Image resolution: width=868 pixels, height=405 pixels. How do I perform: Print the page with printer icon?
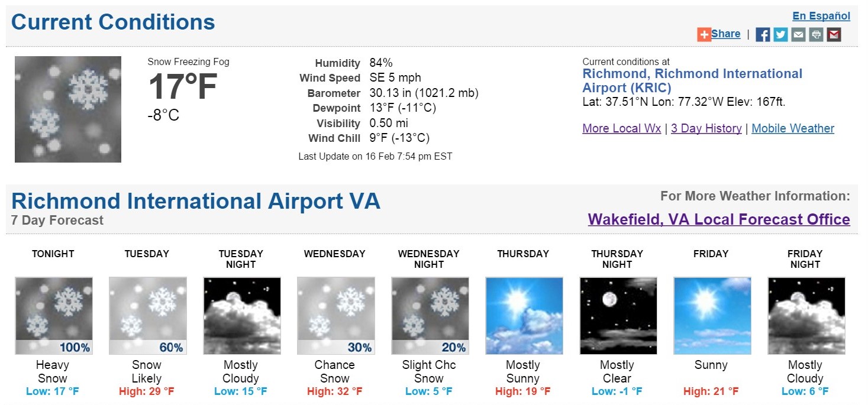(x=816, y=34)
